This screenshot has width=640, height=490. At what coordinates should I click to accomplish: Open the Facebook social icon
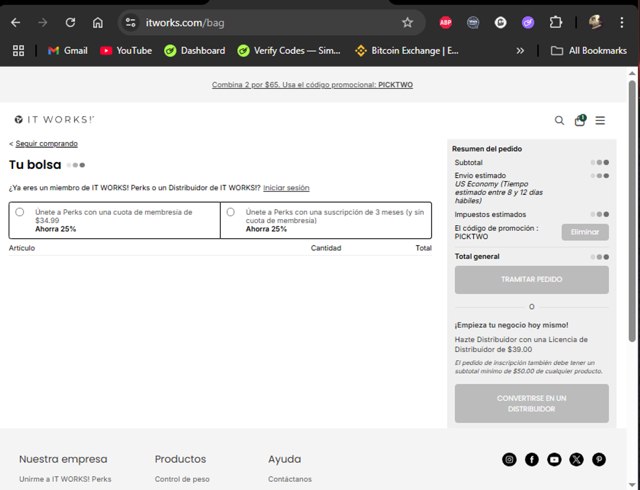[531, 460]
